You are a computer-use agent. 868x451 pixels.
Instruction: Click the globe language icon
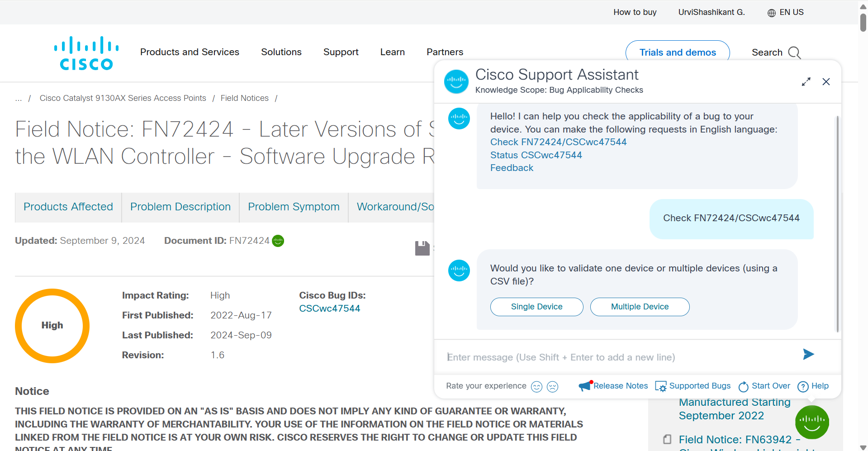[772, 13]
